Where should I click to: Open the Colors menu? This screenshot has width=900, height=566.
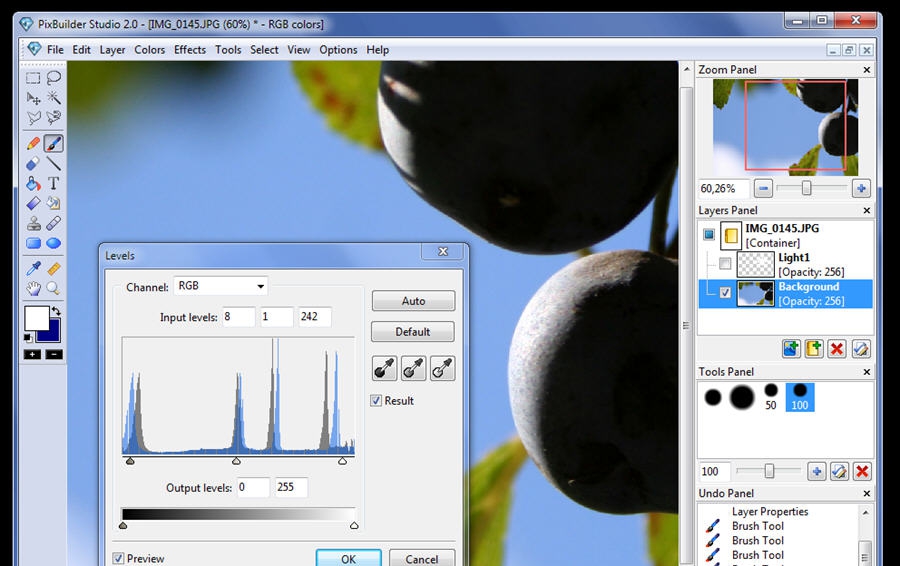[x=149, y=50]
